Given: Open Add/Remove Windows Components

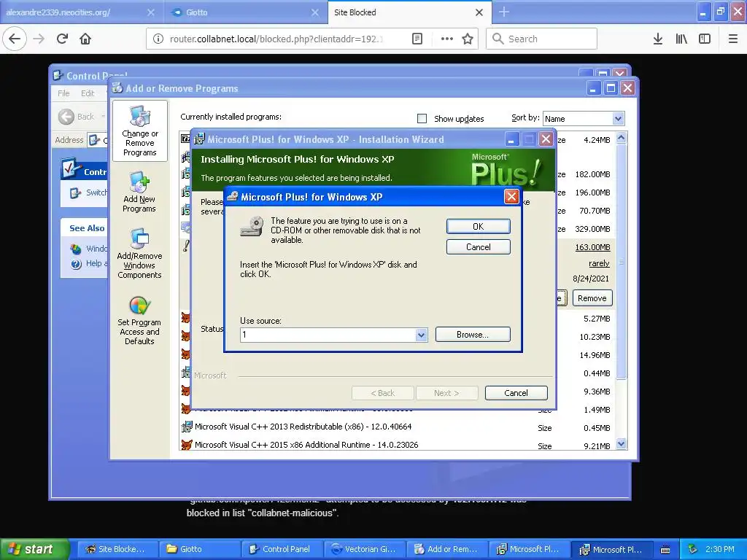Looking at the screenshot, I should click(139, 253).
